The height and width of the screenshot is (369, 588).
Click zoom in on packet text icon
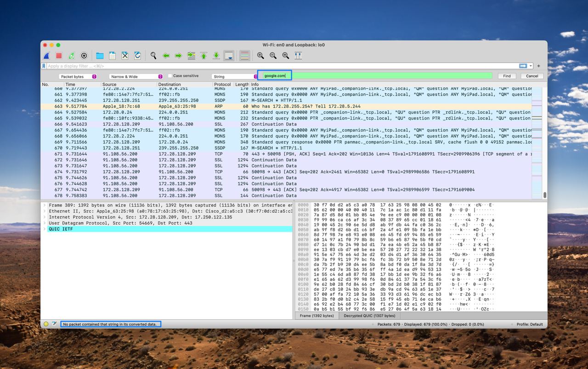(x=260, y=56)
